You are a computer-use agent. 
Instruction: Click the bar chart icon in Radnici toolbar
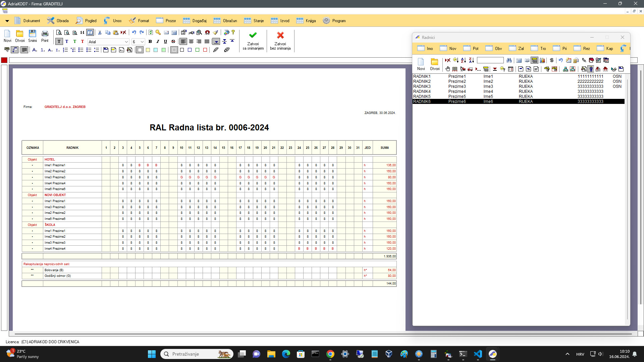(x=542, y=60)
